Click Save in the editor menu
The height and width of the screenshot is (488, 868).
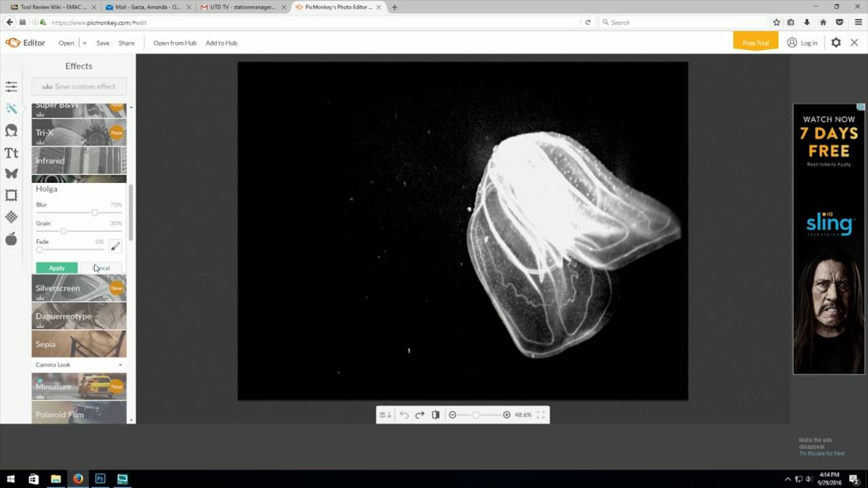(x=103, y=43)
